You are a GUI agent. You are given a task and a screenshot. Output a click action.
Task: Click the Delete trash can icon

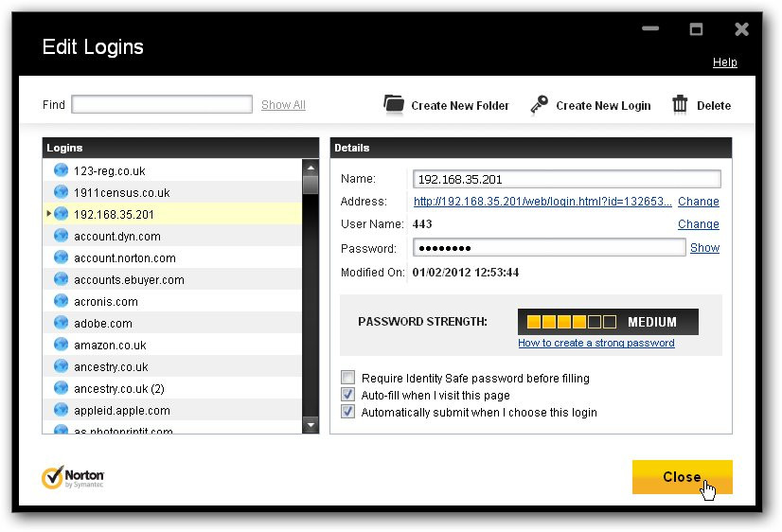680,104
